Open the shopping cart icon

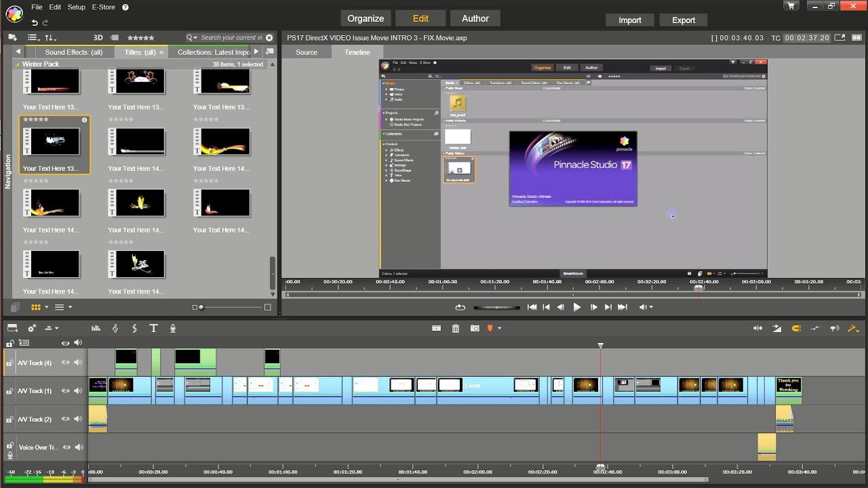(791, 6)
